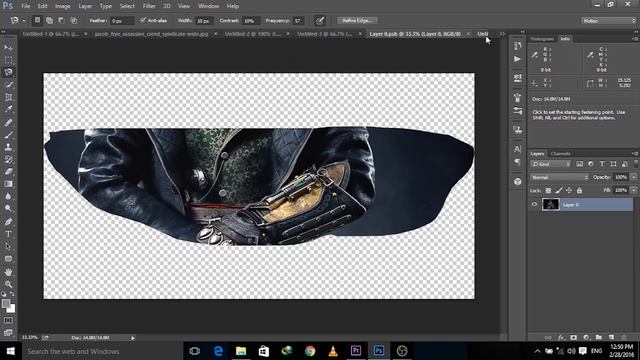
Task: Select the Clone Stamp tool
Action: point(8,147)
